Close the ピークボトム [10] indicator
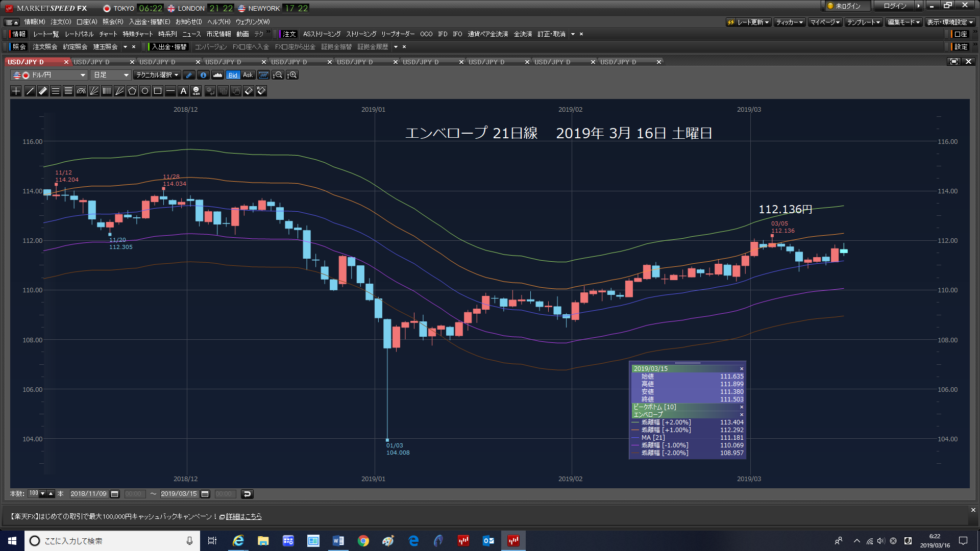This screenshot has height=551, width=980. tap(742, 407)
